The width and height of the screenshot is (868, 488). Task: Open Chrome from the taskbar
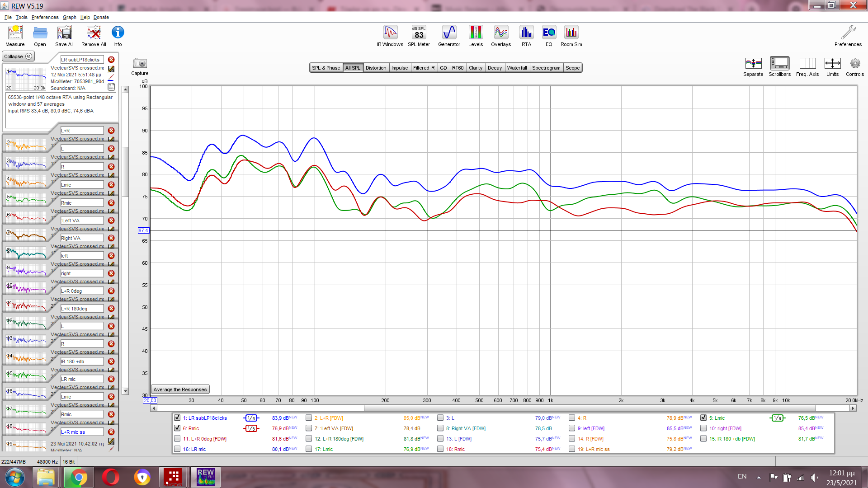pyautogui.click(x=79, y=477)
